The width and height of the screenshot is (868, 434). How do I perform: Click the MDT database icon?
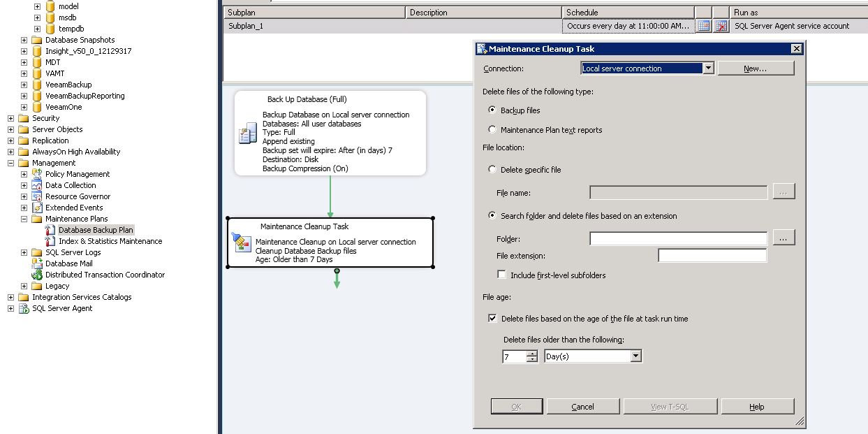[37, 62]
